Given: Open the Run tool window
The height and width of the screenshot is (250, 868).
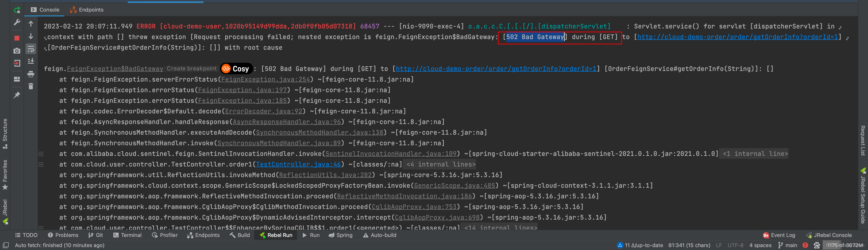Looking at the screenshot, I should [x=311, y=235].
